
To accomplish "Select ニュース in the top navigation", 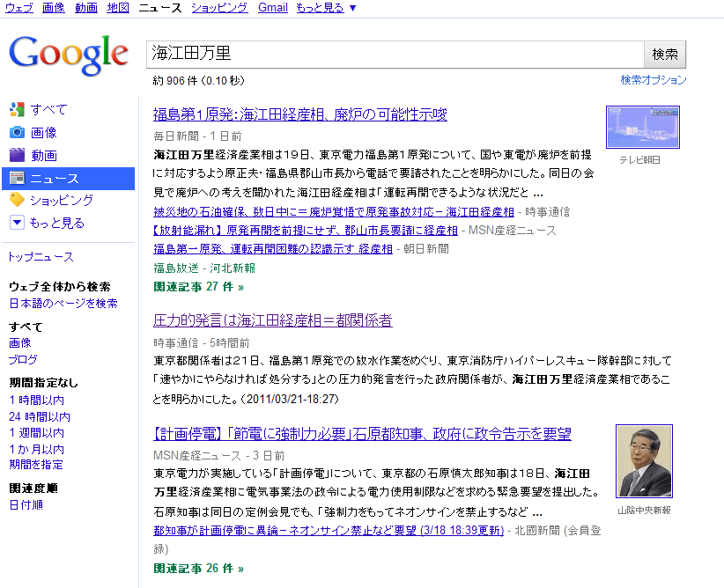I will point(160,8).
